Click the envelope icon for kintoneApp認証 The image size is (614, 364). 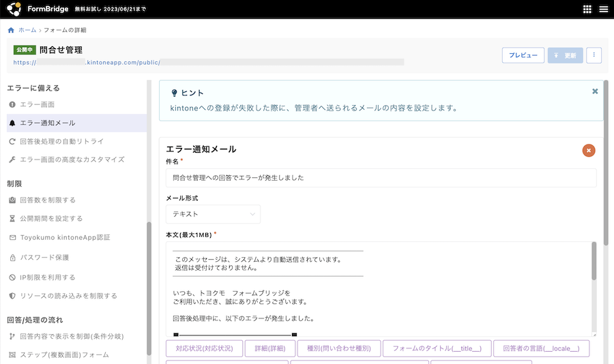[x=12, y=238]
